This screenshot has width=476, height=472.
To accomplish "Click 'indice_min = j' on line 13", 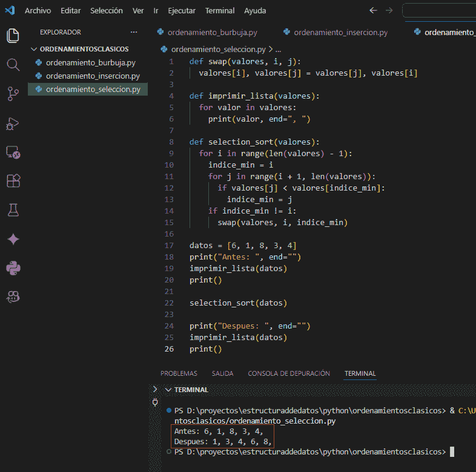I will tap(260, 199).
